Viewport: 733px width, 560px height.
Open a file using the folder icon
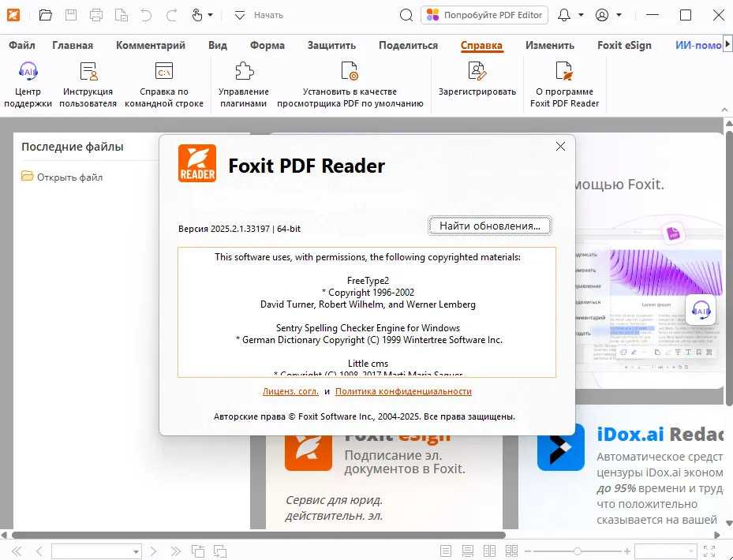pyautogui.click(x=45, y=14)
